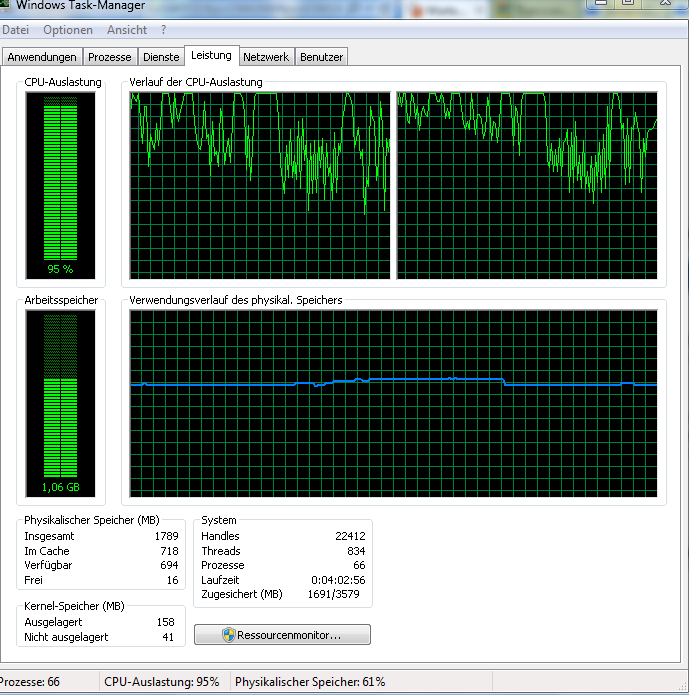Click the Im Cache value 718
689x695 pixels.
[169, 551]
